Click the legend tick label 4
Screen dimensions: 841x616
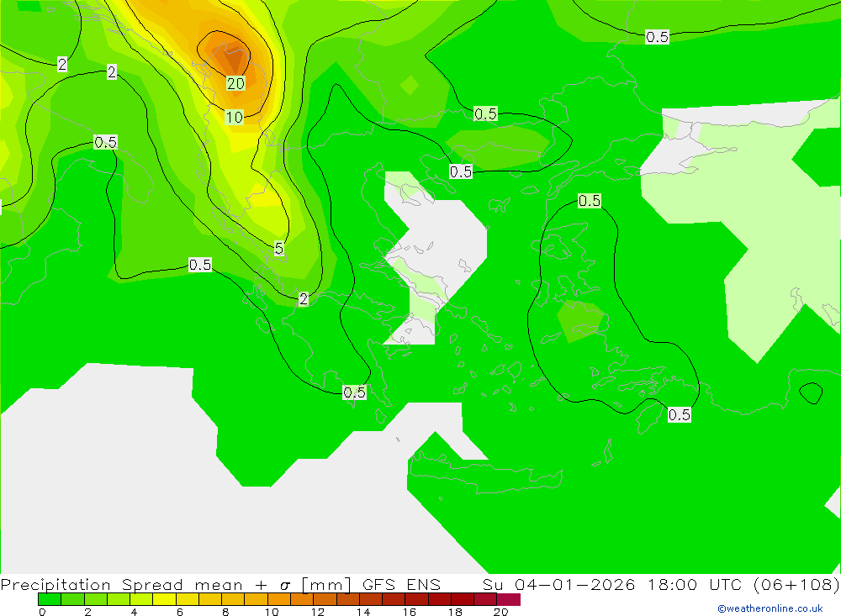point(134,612)
